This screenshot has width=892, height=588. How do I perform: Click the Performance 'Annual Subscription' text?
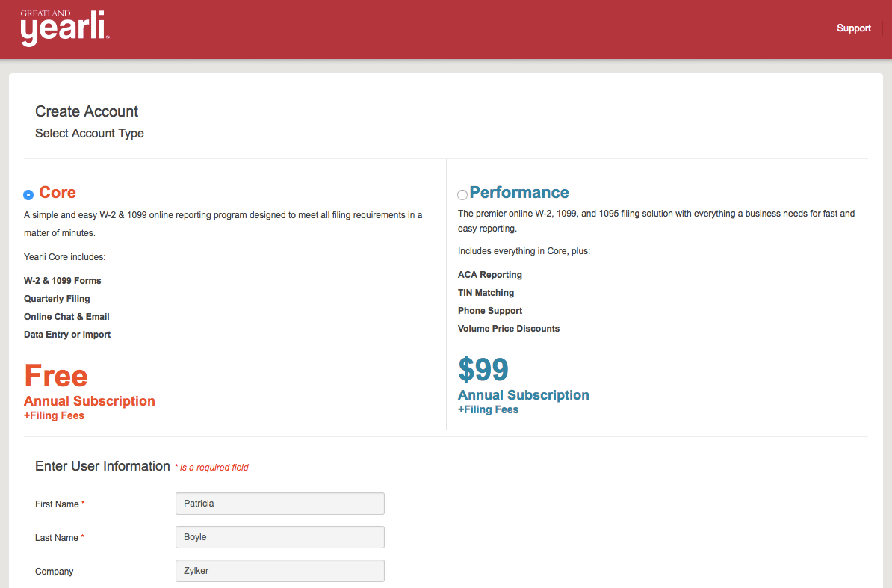point(524,394)
